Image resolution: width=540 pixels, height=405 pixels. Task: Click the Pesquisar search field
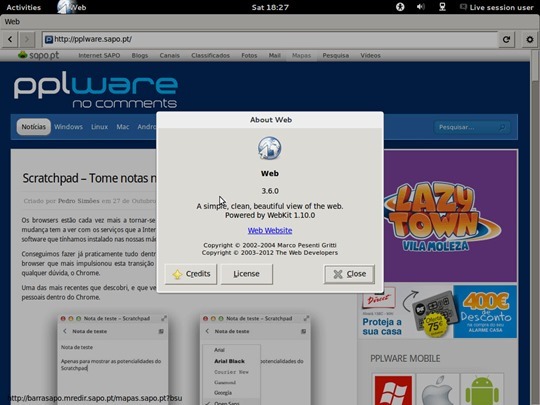471,127
